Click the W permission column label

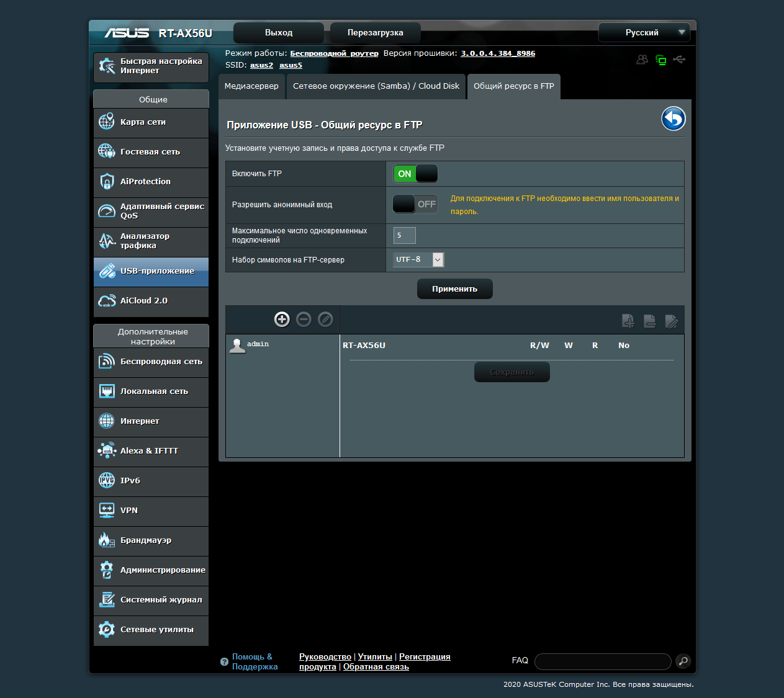(569, 346)
